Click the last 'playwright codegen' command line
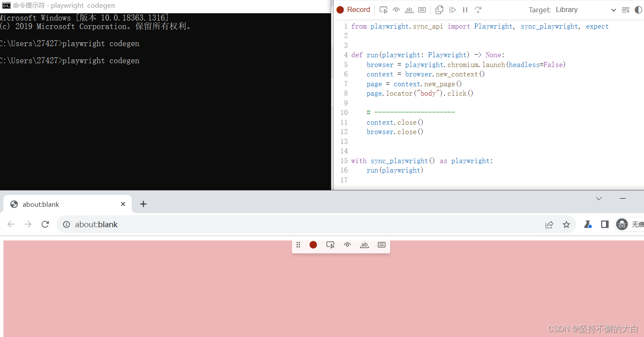644x337 pixels. point(70,61)
